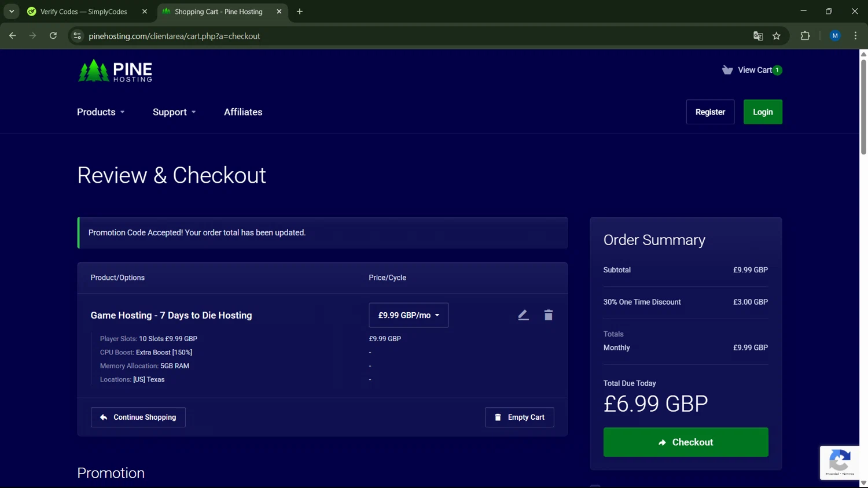The image size is (868, 488).
Task: Click Continue Shopping button
Action: 138,417
